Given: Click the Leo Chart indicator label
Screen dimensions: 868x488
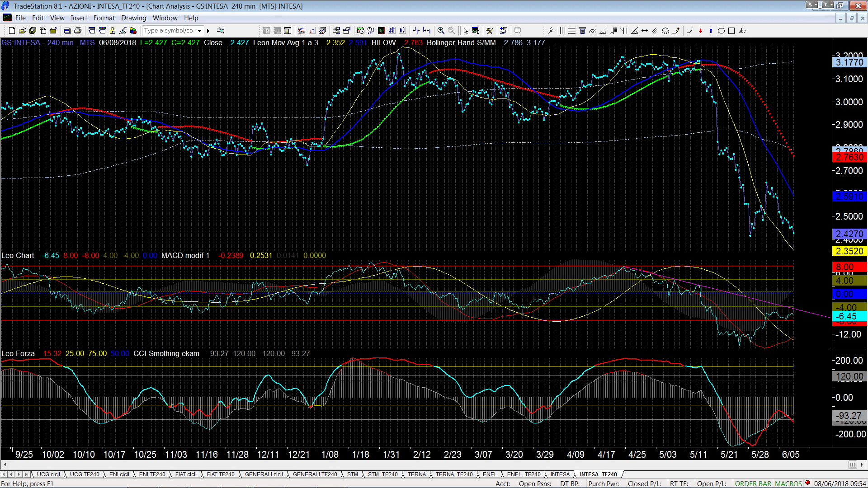Looking at the screenshot, I should click(x=18, y=256).
